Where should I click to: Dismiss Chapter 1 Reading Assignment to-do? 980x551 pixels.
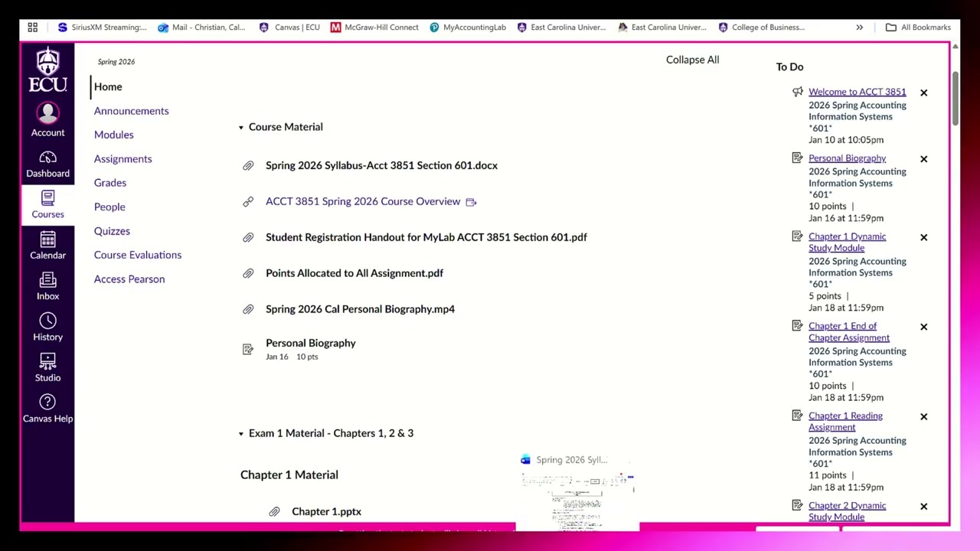coord(923,417)
